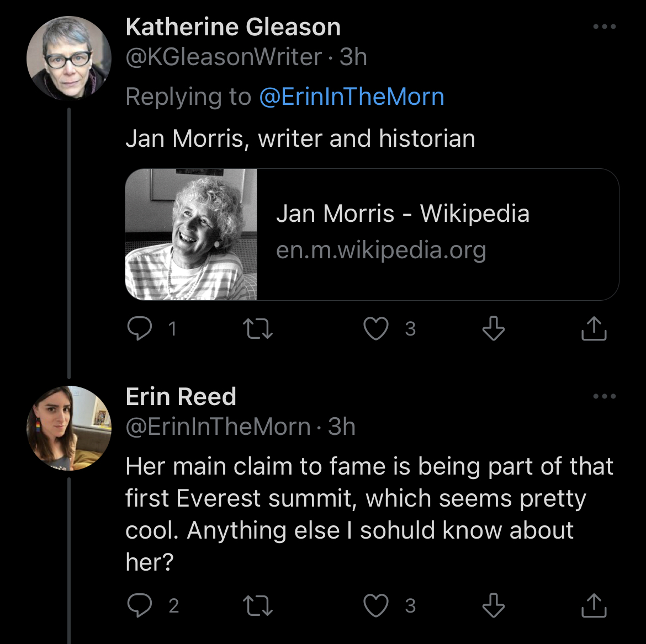Reply to Erin Reed's tweet
The height and width of the screenshot is (644, 646).
click(140, 606)
